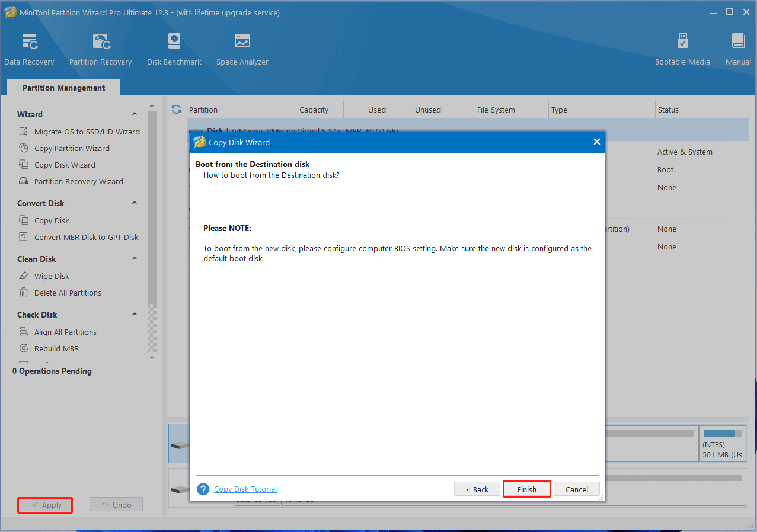Click Migrate OS to SSD/HD Wizard icon
Screen dimensions: 757x532
[24, 132]
